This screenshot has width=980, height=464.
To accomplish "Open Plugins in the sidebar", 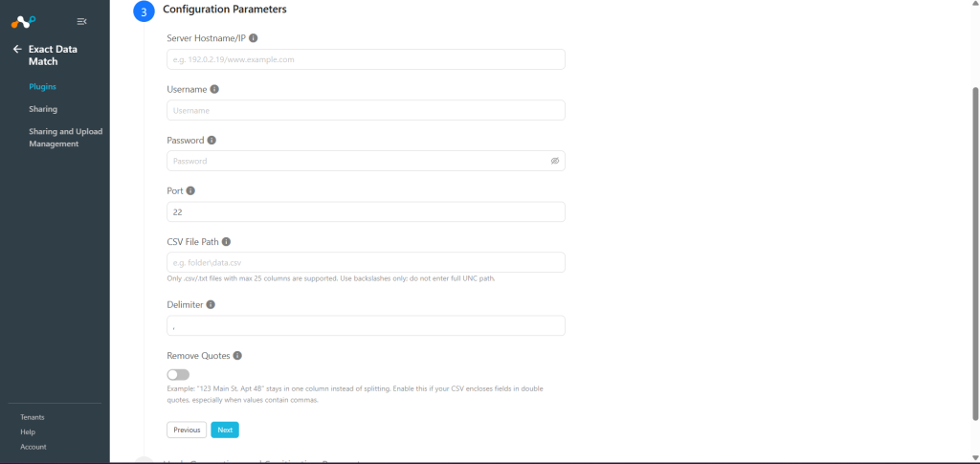I will click(x=42, y=87).
